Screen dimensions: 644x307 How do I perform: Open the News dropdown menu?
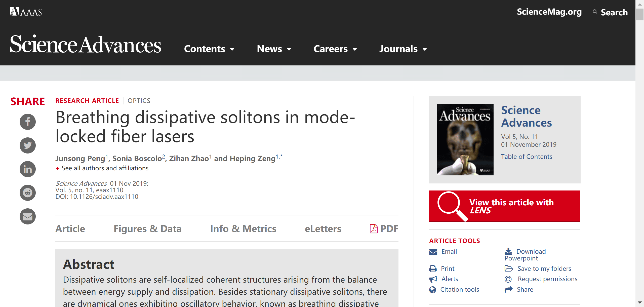[274, 49]
